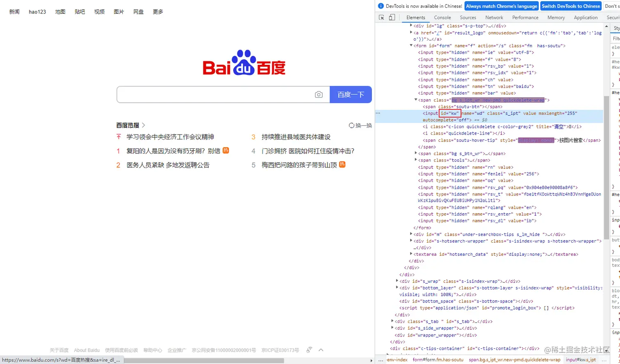This screenshot has height=364, width=620.
Task: Click the 百度一下 search button
Action: (x=351, y=94)
